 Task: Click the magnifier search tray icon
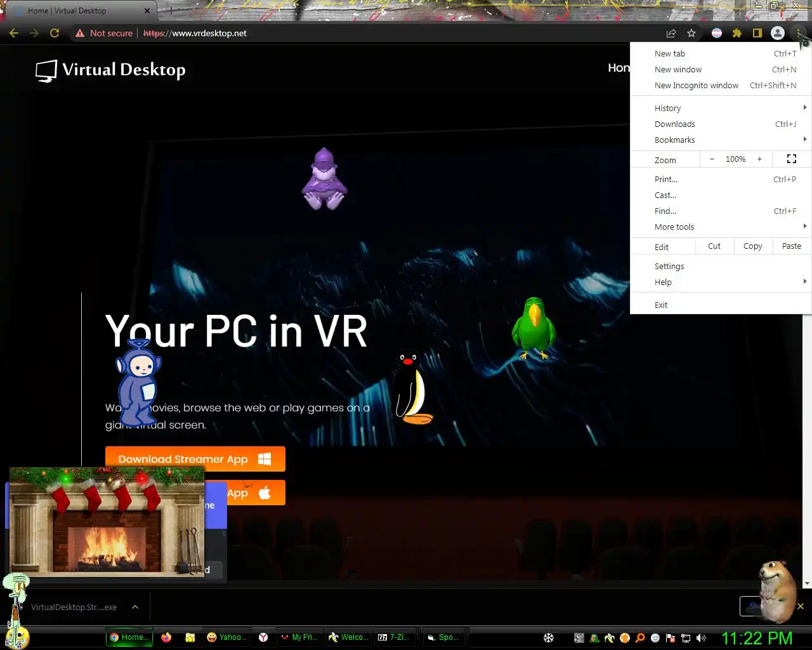[640, 638]
